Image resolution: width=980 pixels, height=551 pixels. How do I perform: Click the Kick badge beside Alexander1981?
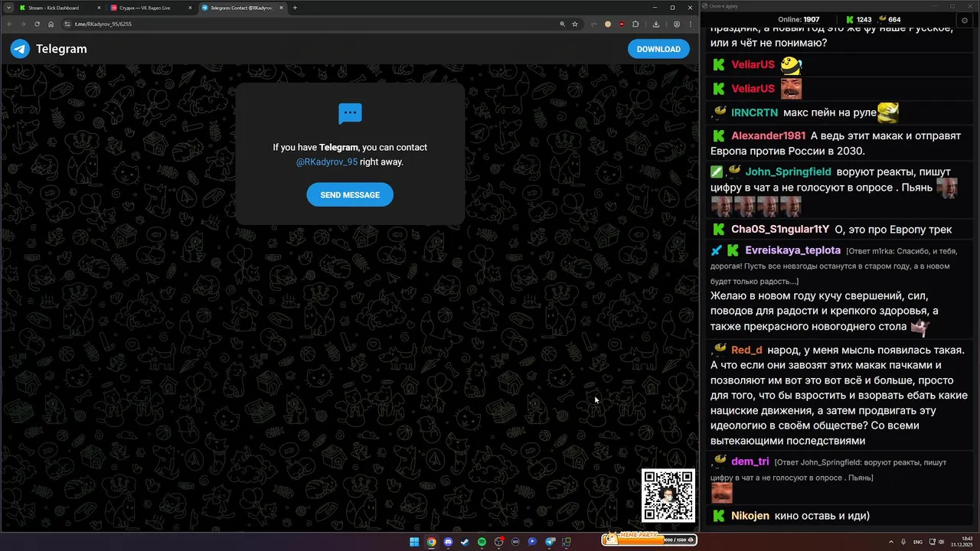point(718,135)
